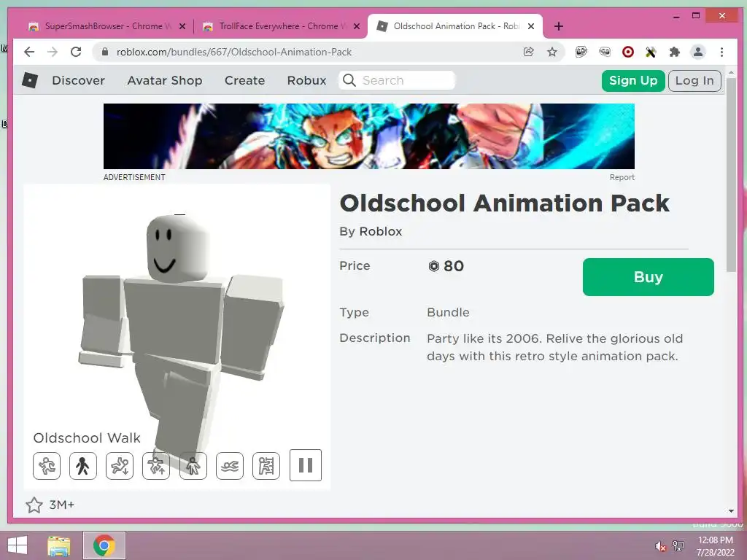The height and width of the screenshot is (560, 747).
Task: Open the Chrome profile avatar
Action: coord(698,52)
